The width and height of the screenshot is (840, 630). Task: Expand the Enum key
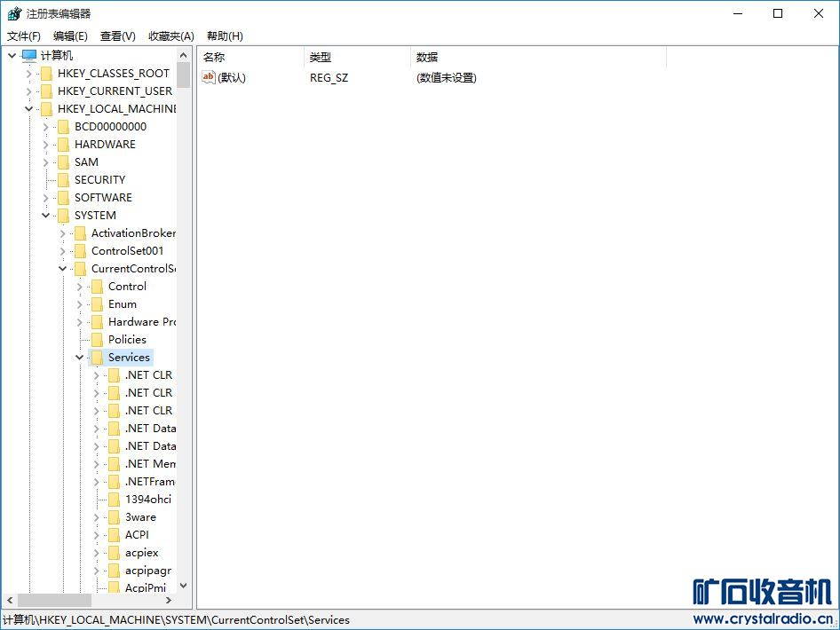click(x=79, y=304)
